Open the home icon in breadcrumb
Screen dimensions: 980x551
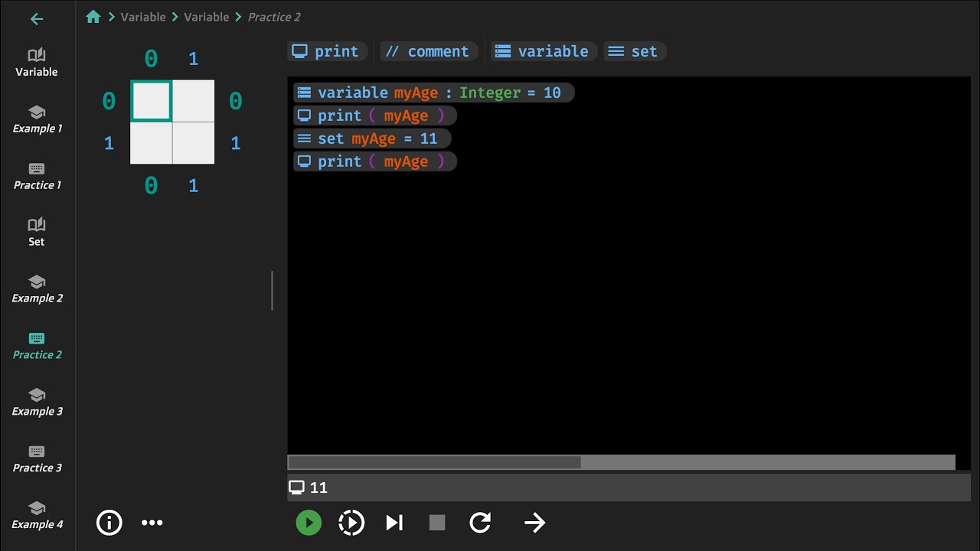pos(93,17)
